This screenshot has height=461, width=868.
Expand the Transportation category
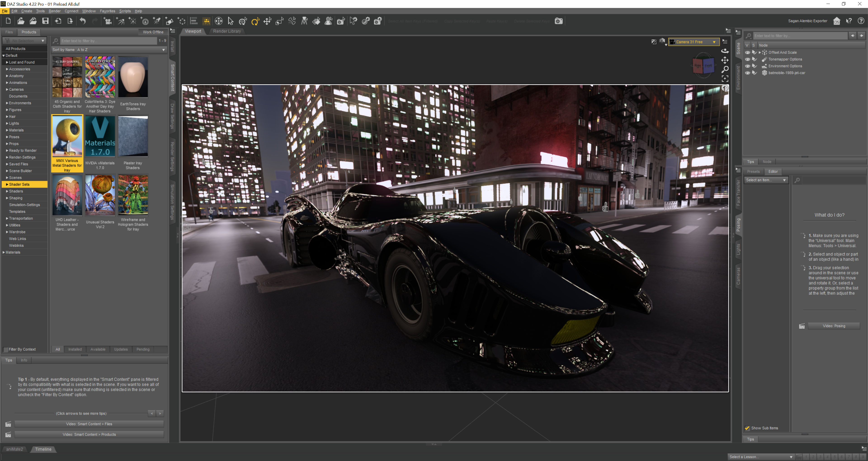pos(7,219)
